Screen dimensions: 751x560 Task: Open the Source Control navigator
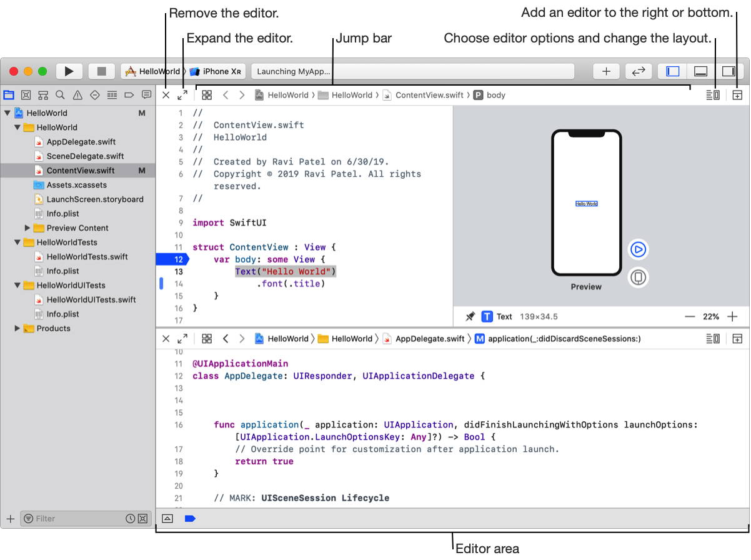pyautogui.click(x=26, y=95)
